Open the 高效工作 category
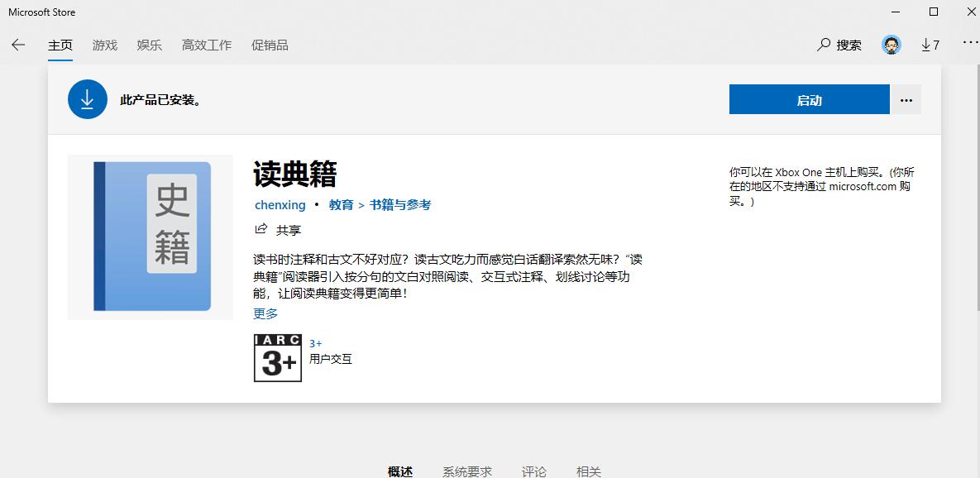The height and width of the screenshot is (478, 980). (206, 45)
